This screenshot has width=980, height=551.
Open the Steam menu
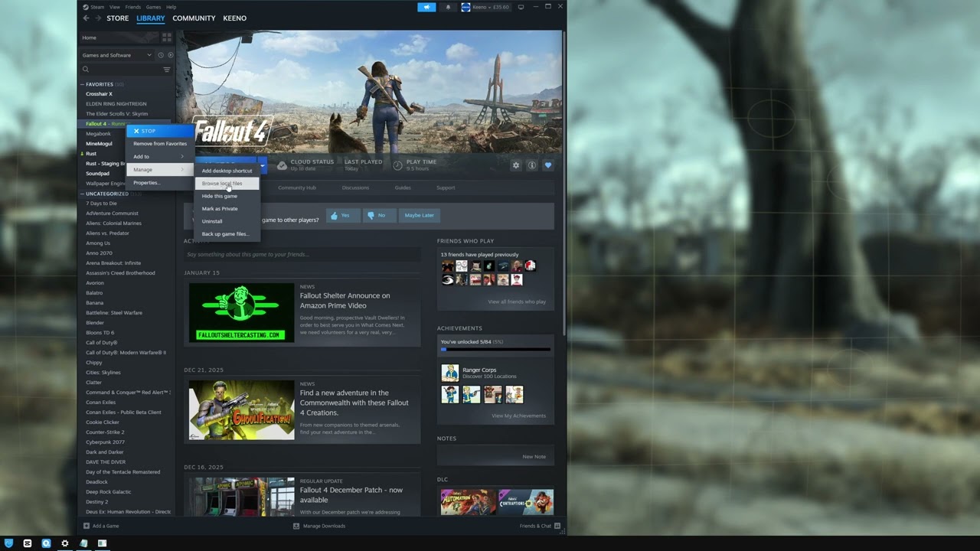(x=97, y=7)
